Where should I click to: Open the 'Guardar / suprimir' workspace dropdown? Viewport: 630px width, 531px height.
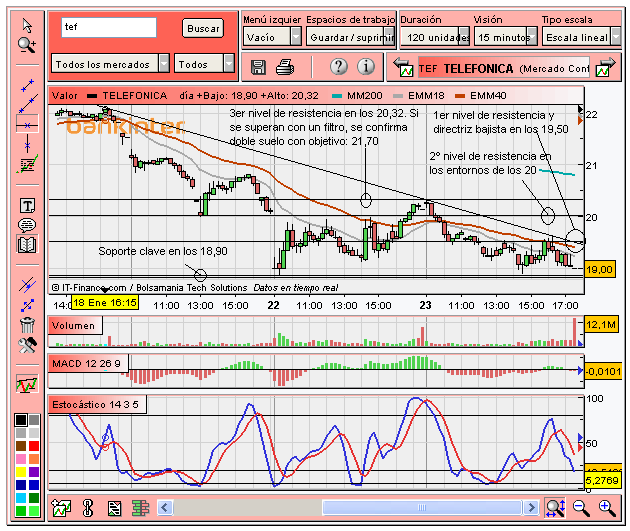click(x=350, y=37)
